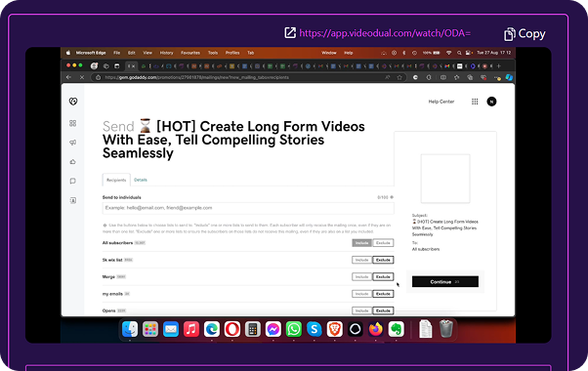Viewport: 588px width, 371px height.
Task: Open the History menu
Action: (x=166, y=53)
